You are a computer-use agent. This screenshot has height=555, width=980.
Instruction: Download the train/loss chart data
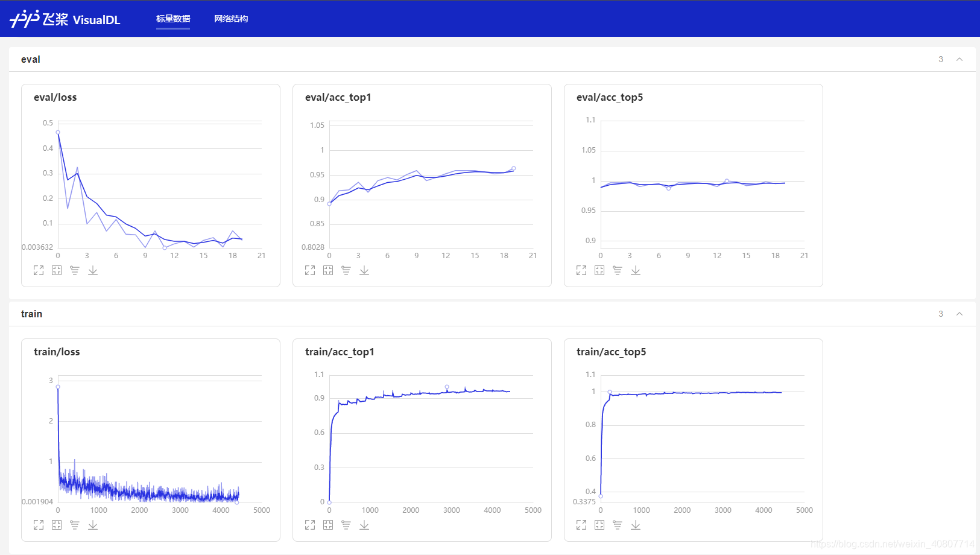93,525
